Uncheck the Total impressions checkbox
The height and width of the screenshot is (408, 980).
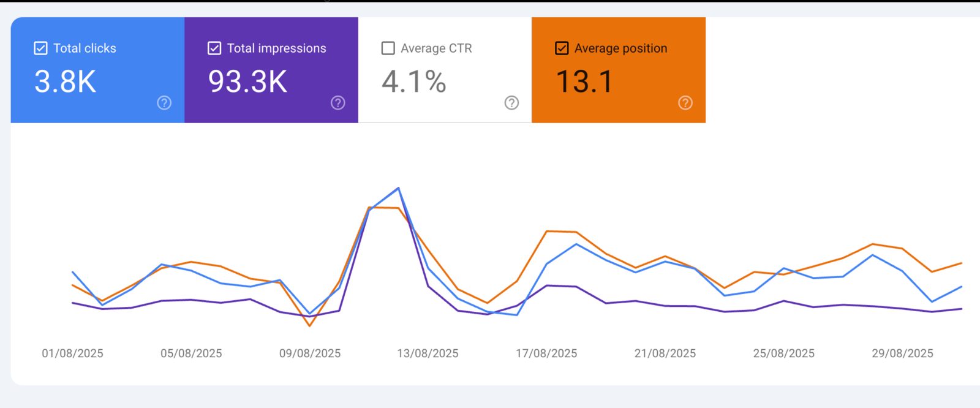pos(214,48)
